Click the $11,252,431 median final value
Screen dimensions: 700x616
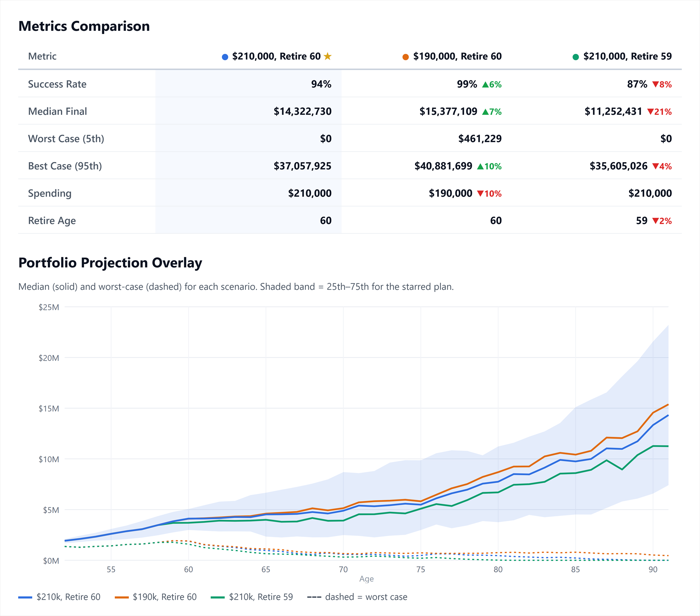613,111
